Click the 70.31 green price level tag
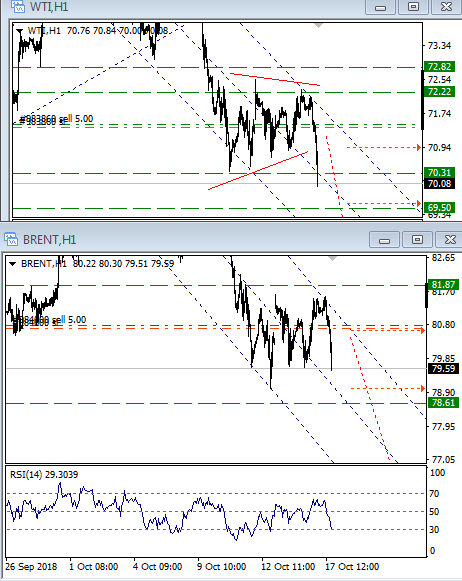Screen dimensions: 462x581 point(439,172)
